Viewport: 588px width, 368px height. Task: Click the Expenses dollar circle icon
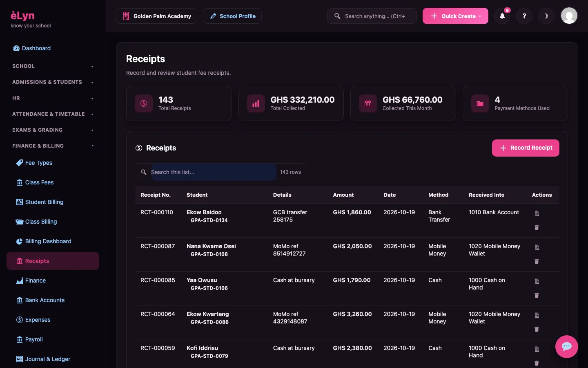click(x=20, y=320)
